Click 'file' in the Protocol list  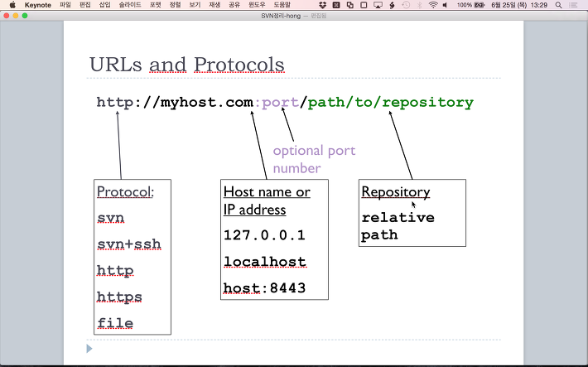click(x=115, y=323)
